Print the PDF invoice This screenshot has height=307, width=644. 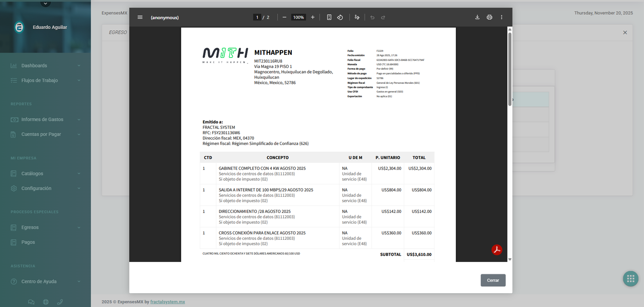click(x=489, y=17)
